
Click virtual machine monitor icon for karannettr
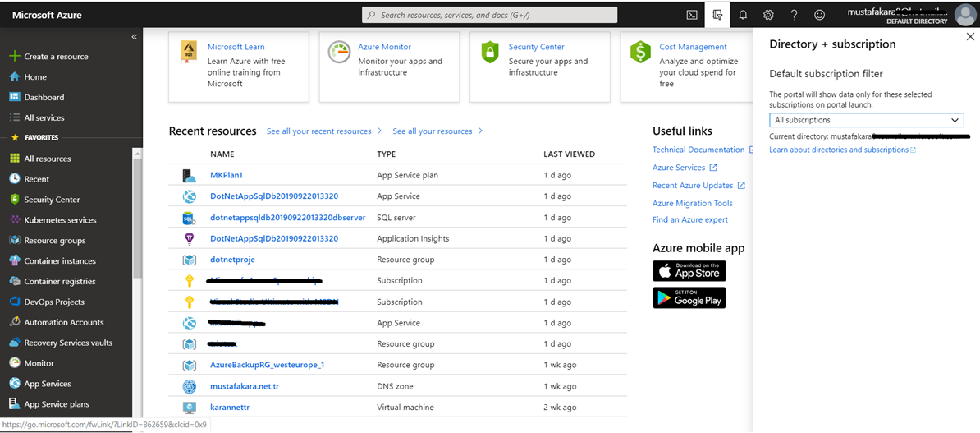[x=189, y=408]
